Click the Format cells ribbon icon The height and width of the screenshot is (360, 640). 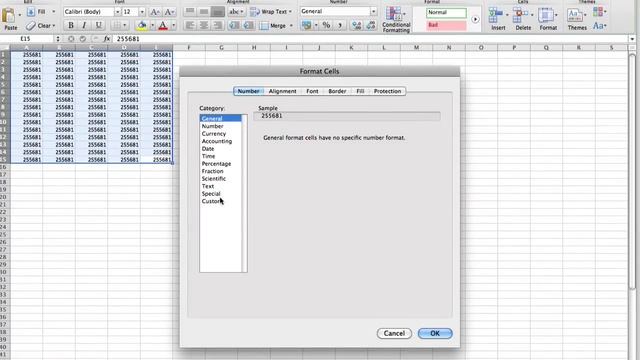(x=545, y=16)
